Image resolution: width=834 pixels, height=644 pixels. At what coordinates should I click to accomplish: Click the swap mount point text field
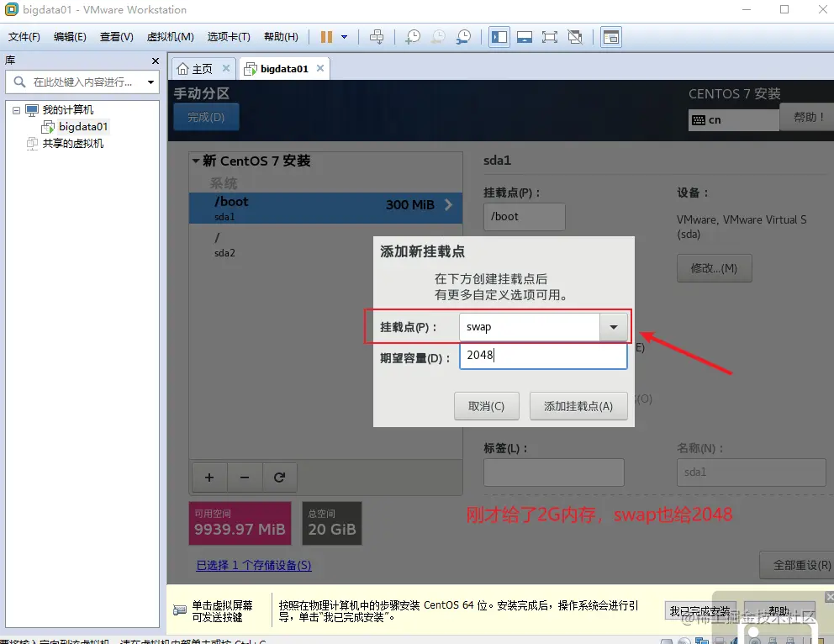pos(530,327)
